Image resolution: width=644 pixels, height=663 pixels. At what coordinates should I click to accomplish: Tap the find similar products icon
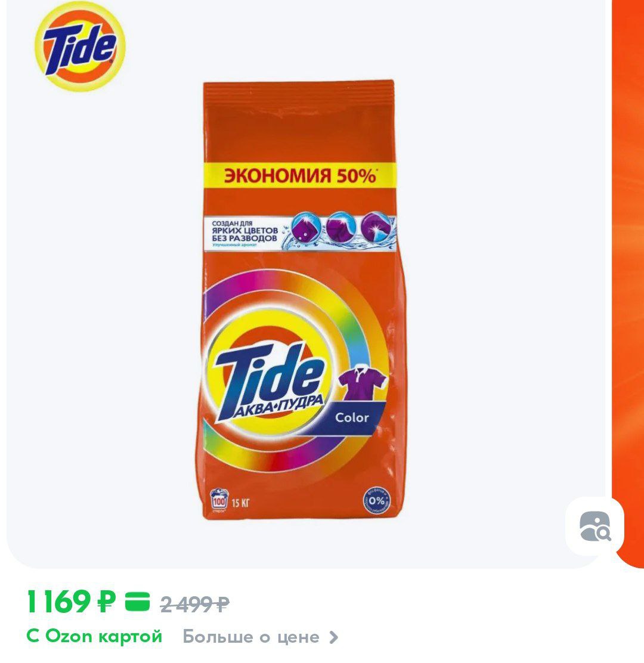(595, 526)
